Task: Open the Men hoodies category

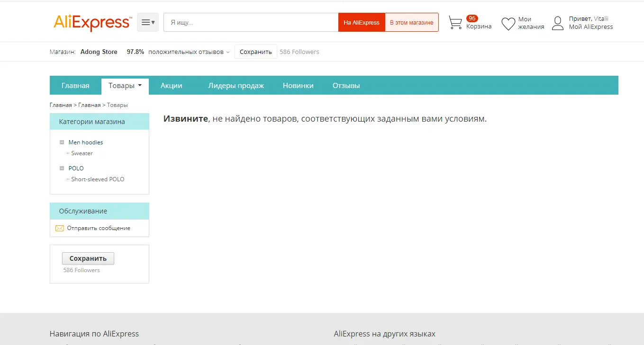Action: (x=86, y=142)
